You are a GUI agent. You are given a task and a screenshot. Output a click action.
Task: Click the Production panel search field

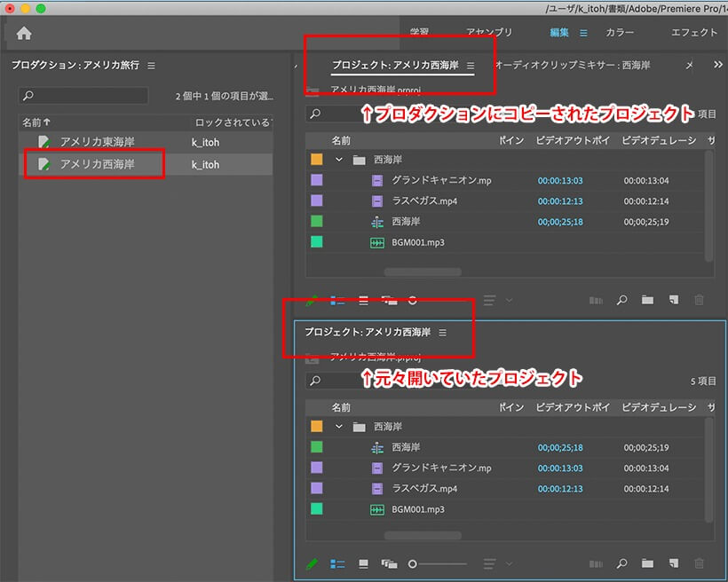(83, 96)
